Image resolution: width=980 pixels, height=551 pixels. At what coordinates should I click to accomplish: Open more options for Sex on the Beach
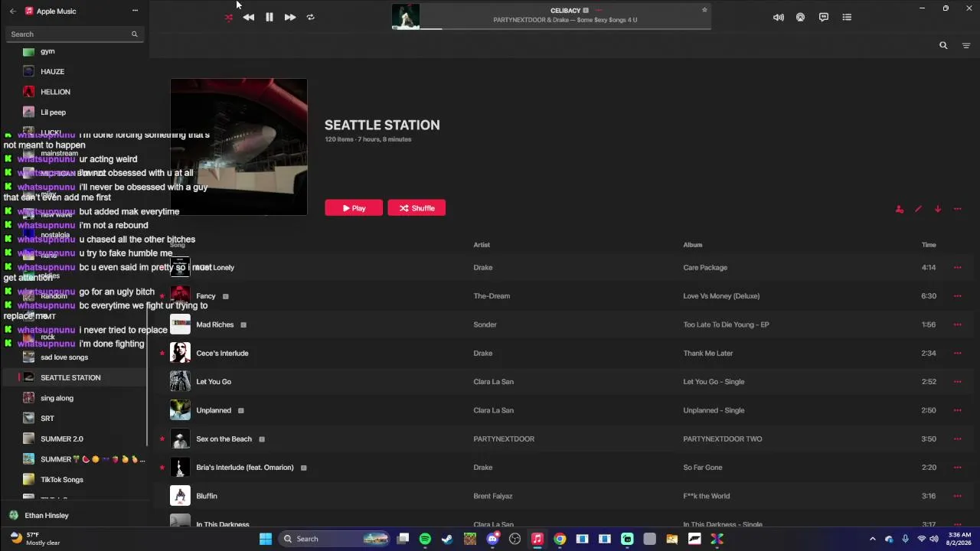click(x=957, y=439)
